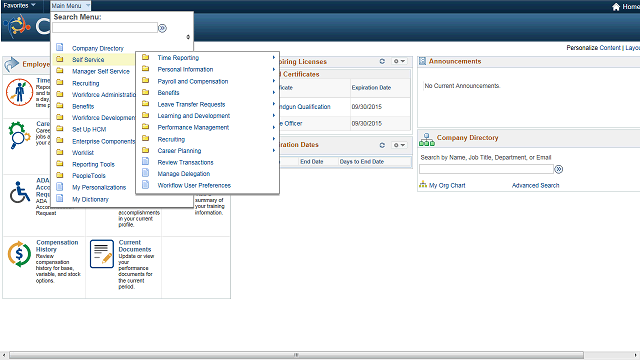Screen dimensions: 640x360
Task: Select Company Directory in Main Menu
Action: pos(98,48)
